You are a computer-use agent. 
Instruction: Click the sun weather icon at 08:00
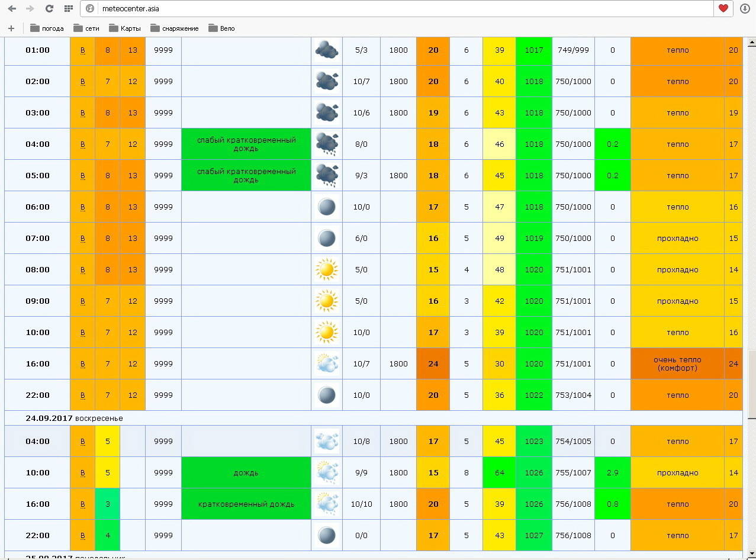coord(327,270)
